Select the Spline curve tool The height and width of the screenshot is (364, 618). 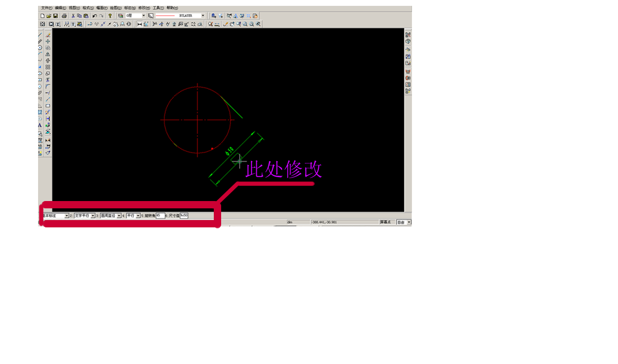click(40, 60)
